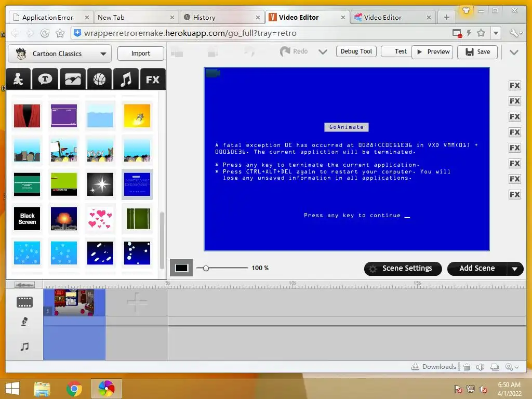Screen dimensions: 532x399
Task: Open the FX effects tab
Action: coord(153,79)
